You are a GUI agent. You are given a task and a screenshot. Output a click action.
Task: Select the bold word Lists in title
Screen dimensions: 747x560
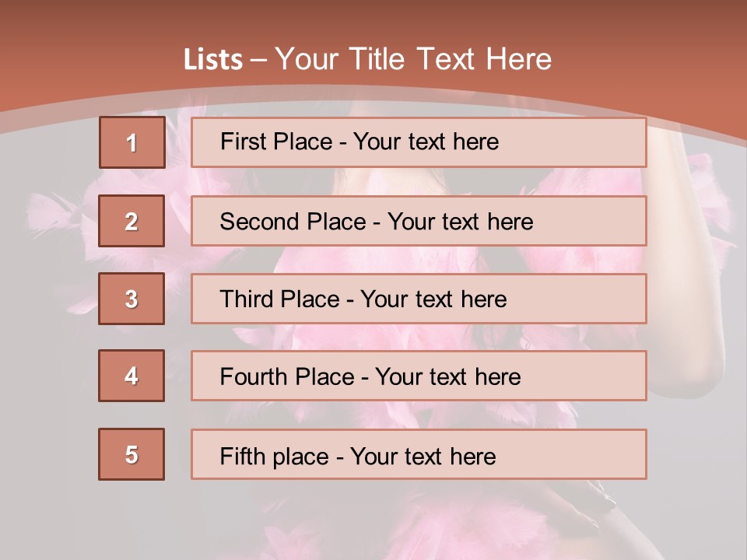click(213, 59)
